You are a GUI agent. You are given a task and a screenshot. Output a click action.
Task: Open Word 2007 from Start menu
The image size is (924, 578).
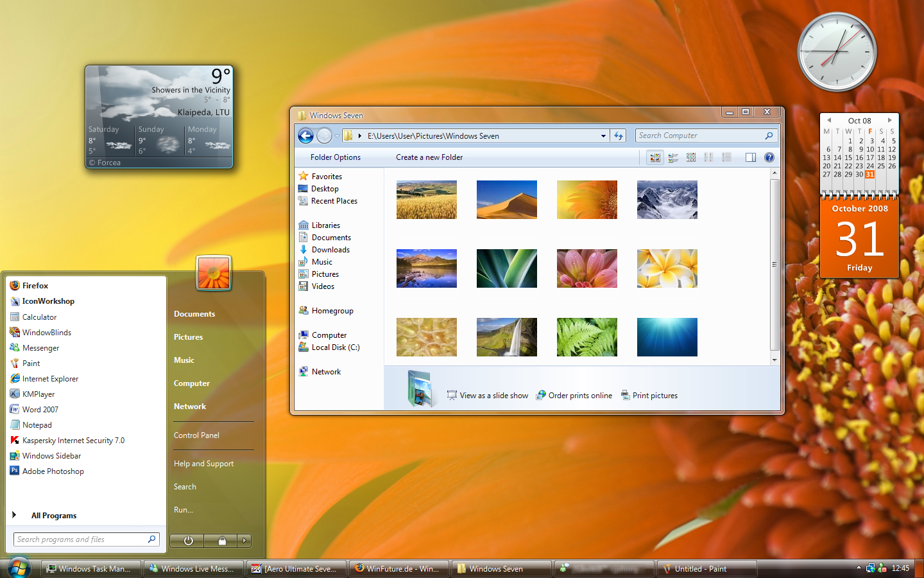33,410
